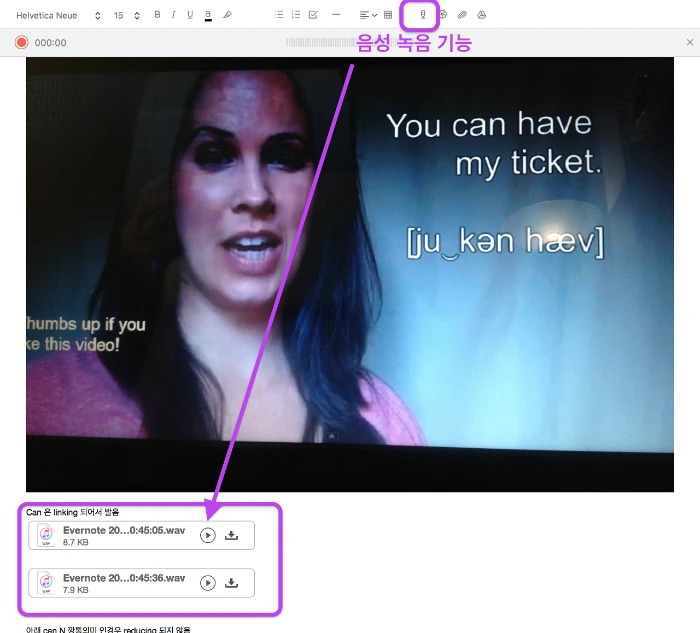The width and height of the screenshot is (700, 633).
Task: Close the audio recording bar
Action: (x=690, y=42)
